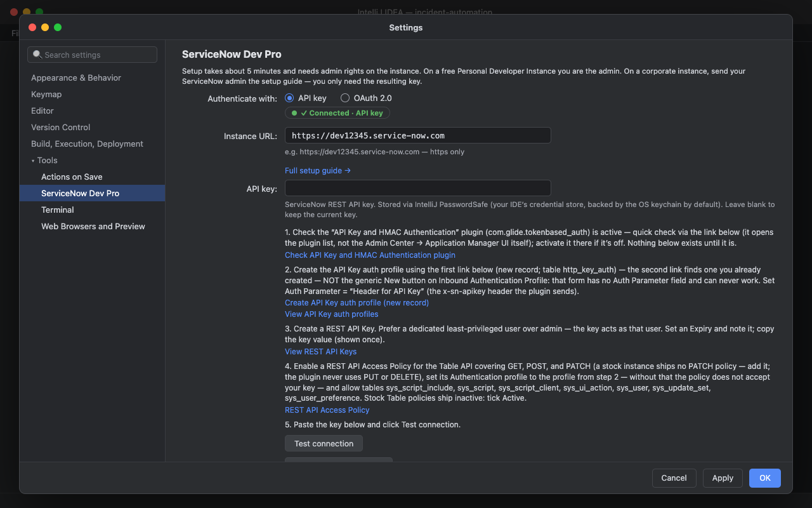Open Keymap settings
Screen dimensions: 812x508
[x=46, y=94]
